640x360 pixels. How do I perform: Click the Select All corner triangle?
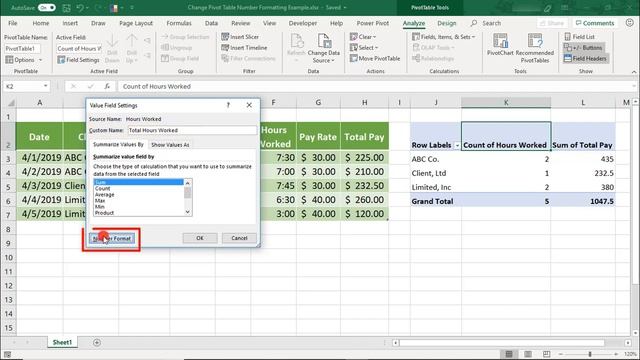(x=11, y=103)
